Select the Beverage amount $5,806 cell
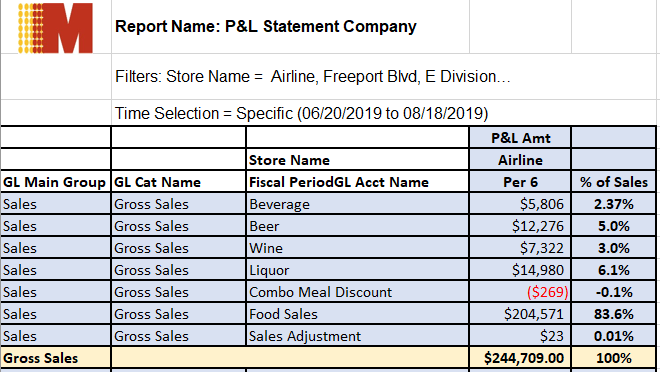This screenshot has width=660, height=372. tap(520, 204)
